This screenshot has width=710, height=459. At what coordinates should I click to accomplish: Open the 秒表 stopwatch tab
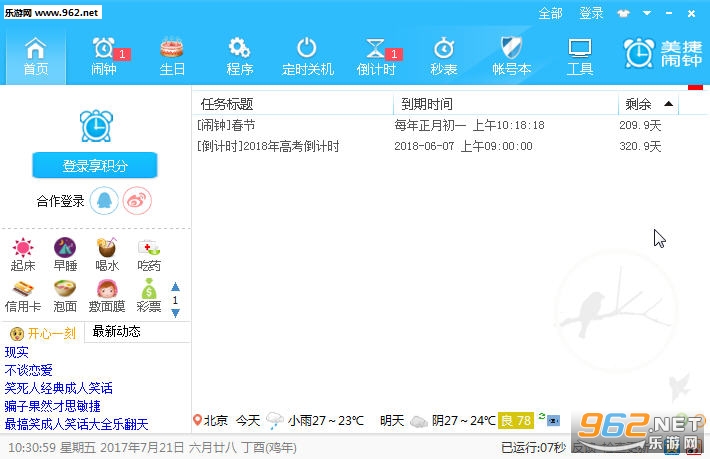point(444,57)
